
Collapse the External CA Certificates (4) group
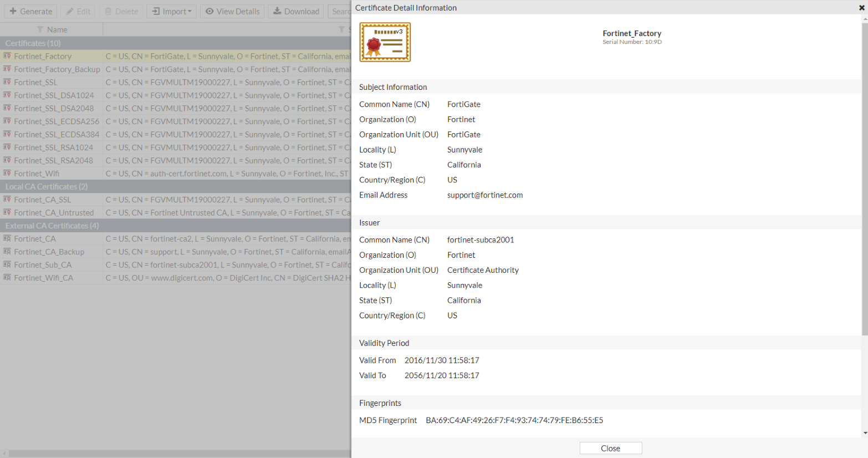[176, 226]
